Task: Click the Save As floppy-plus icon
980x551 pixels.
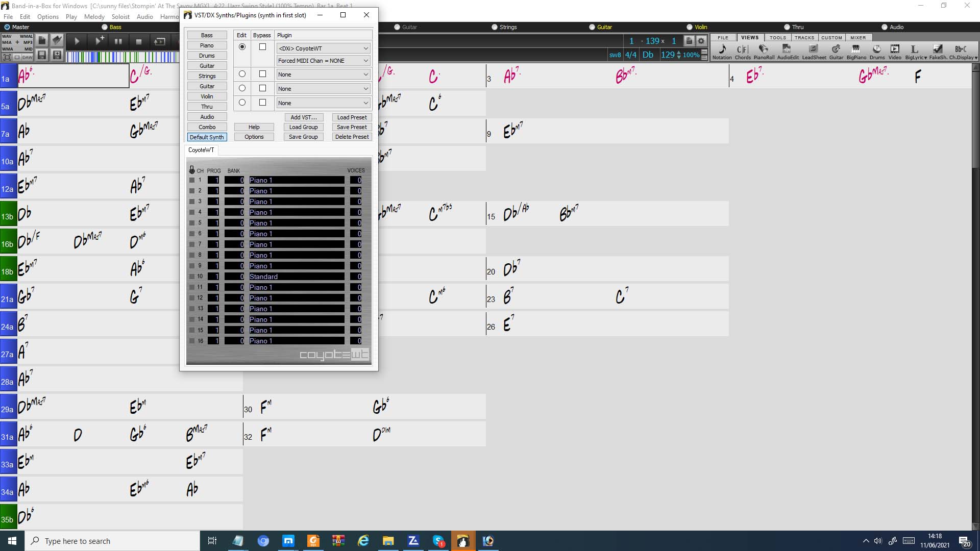Action: click(x=57, y=55)
